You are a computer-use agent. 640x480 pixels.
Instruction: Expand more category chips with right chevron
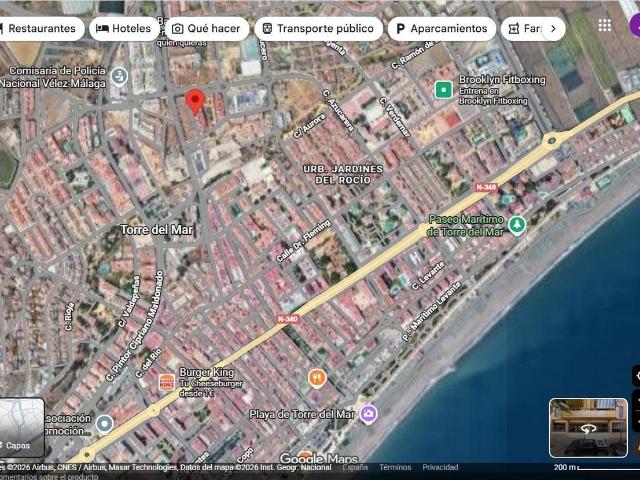tap(553, 29)
